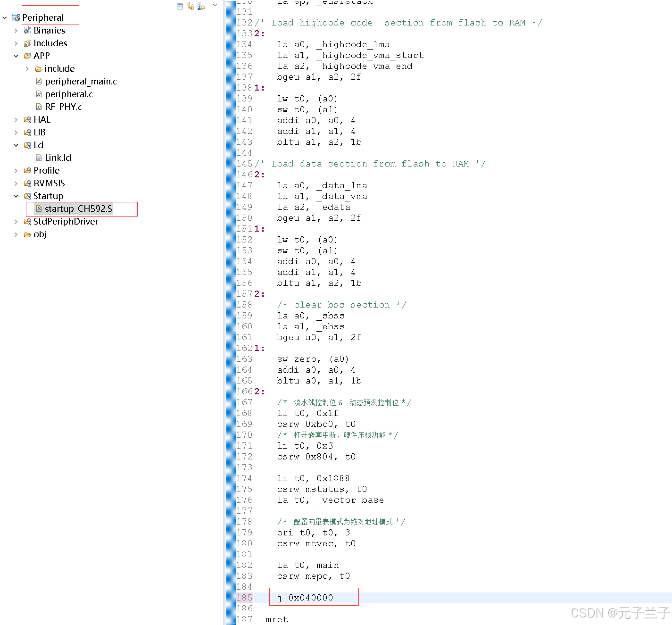672x625 pixels.
Task: Expand the HAL folder arrow
Action: coord(16,120)
